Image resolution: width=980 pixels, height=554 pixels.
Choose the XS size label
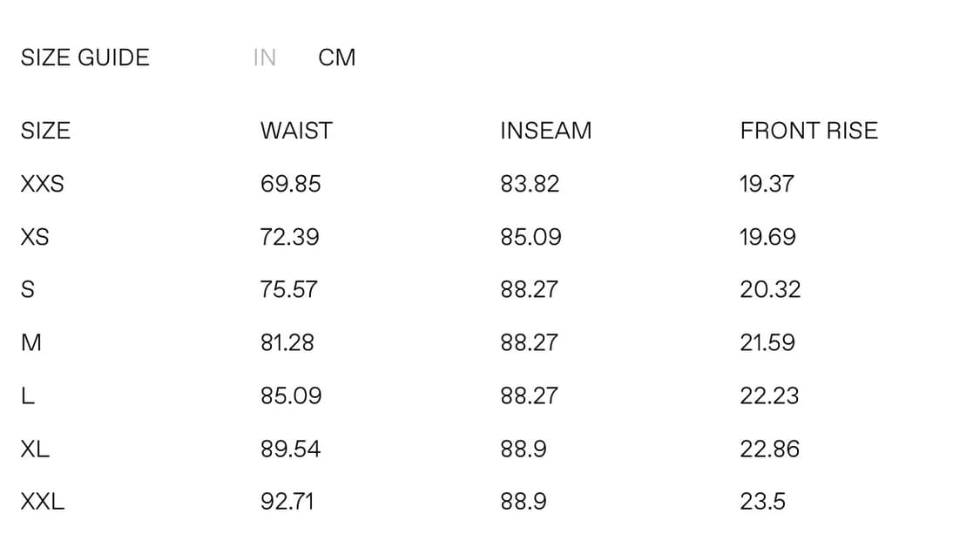click(x=35, y=237)
